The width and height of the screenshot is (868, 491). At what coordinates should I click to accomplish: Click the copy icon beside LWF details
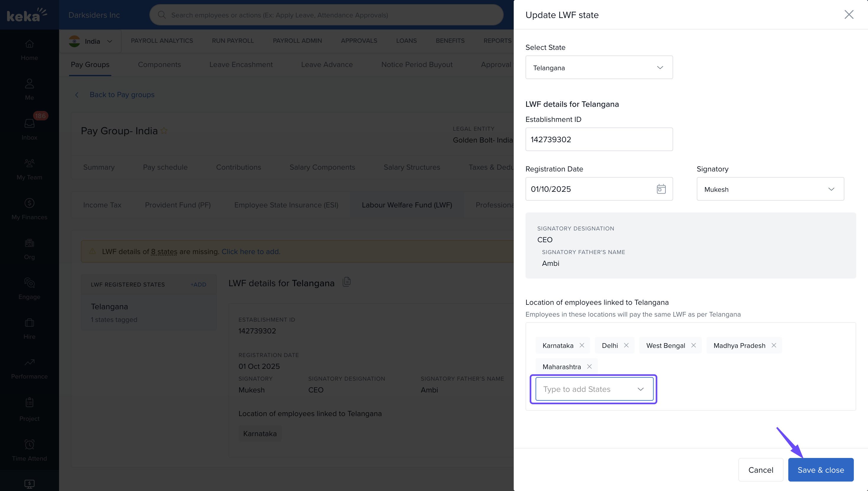pos(346,281)
